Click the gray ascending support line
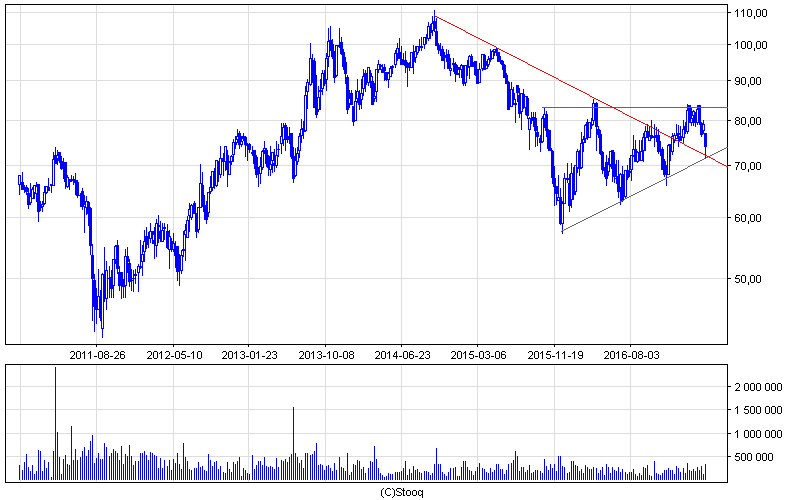 (644, 189)
